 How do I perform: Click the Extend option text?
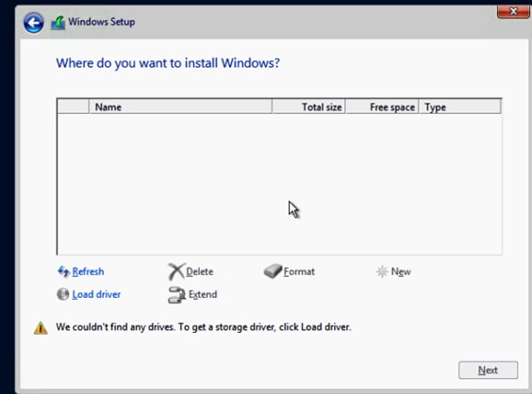point(203,294)
